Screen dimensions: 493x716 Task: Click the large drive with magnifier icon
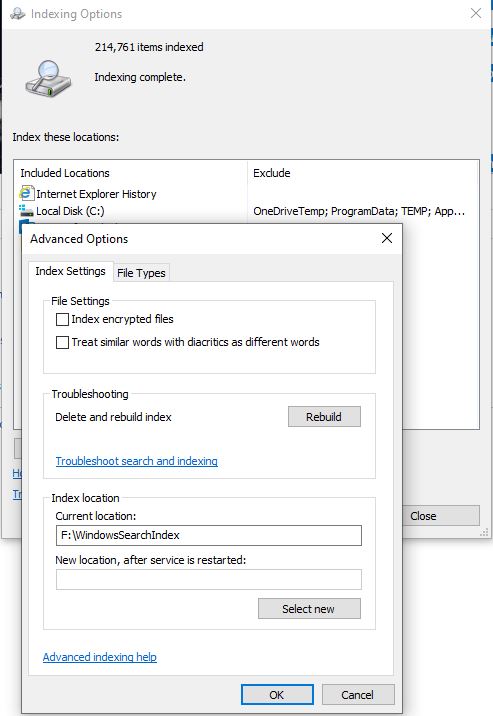point(48,79)
